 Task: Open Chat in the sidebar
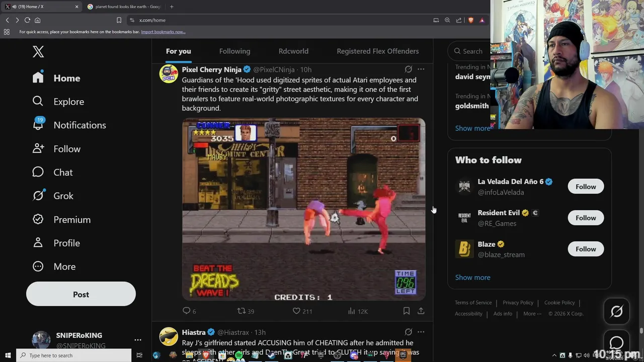52,172
